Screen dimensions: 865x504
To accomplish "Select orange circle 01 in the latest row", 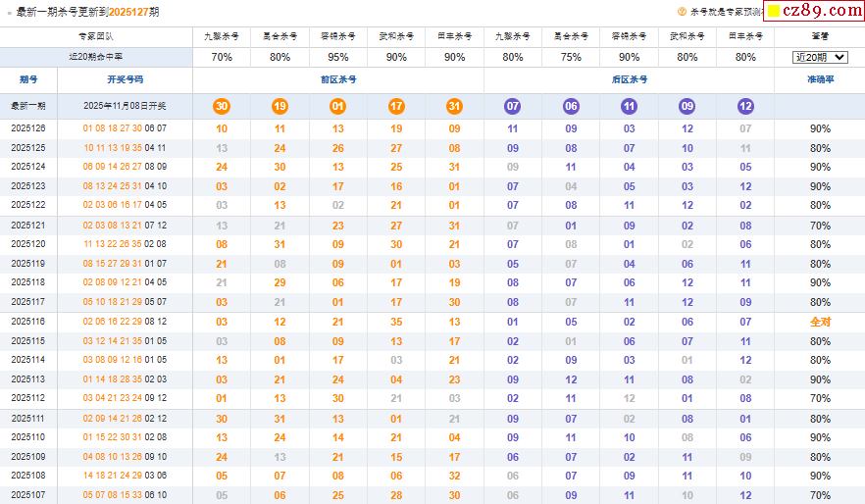I will point(338,106).
